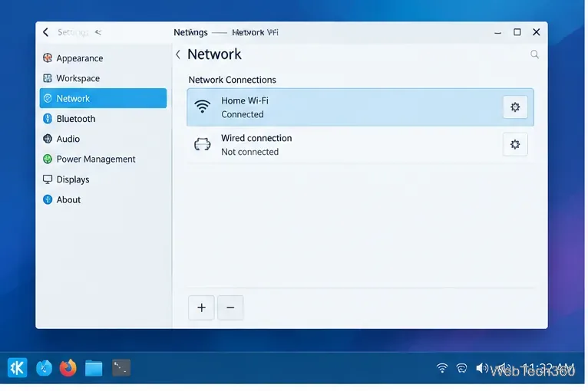The height and width of the screenshot is (391, 588).
Task: Collapse sidebar with double chevron
Action: (98, 32)
